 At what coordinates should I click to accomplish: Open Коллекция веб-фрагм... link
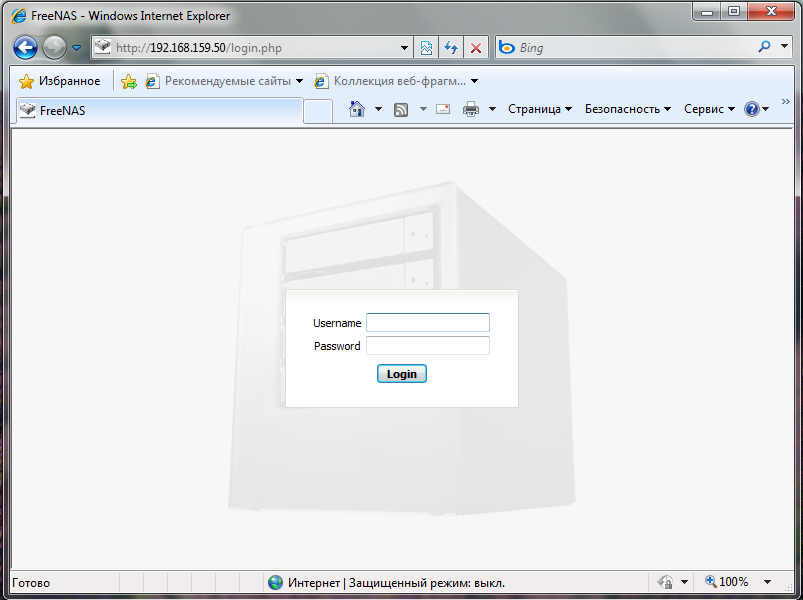tap(395, 81)
